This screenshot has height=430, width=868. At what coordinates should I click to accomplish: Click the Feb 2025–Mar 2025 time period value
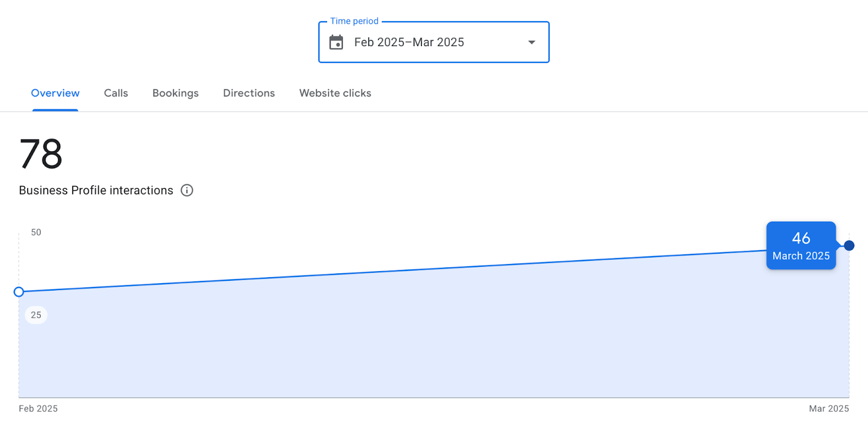[409, 42]
